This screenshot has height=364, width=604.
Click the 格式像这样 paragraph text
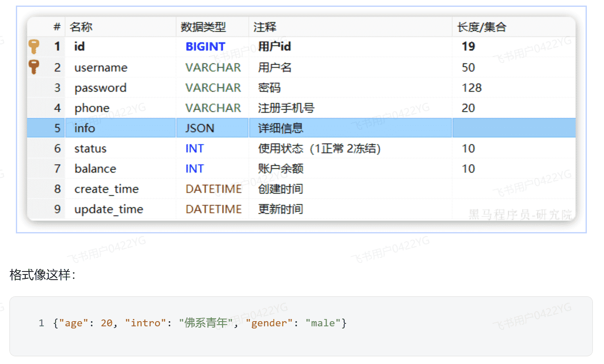[42, 274]
